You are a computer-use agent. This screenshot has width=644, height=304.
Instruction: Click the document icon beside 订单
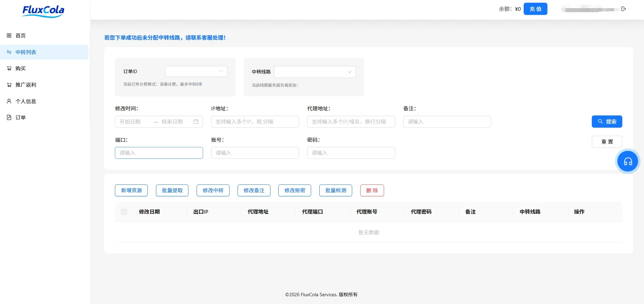9,117
